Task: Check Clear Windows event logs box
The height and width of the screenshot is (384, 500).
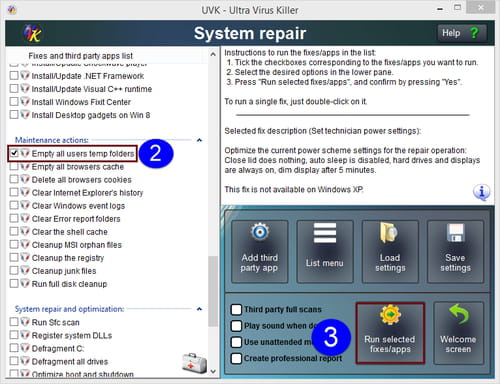Action: pos(14,205)
